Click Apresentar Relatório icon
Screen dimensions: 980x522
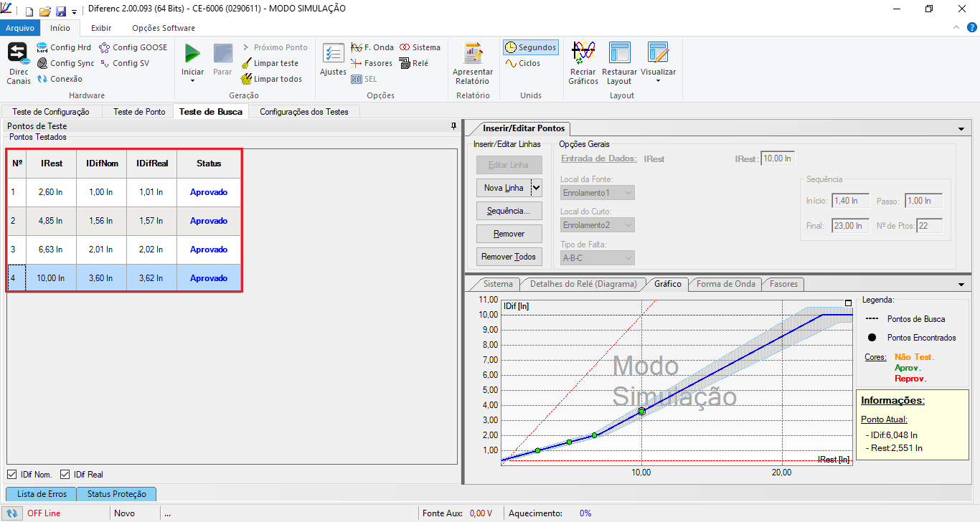point(473,54)
